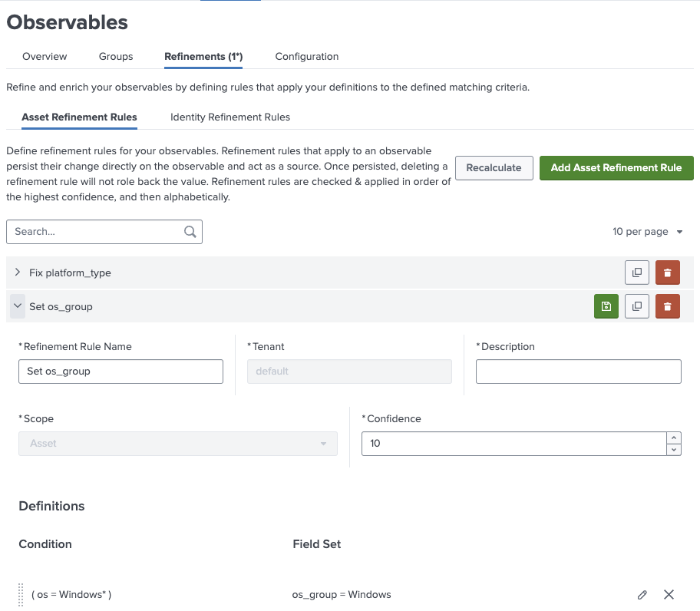This screenshot has width=700, height=611.
Task: Expand the Fix platform_type rule
Action: click(x=18, y=272)
